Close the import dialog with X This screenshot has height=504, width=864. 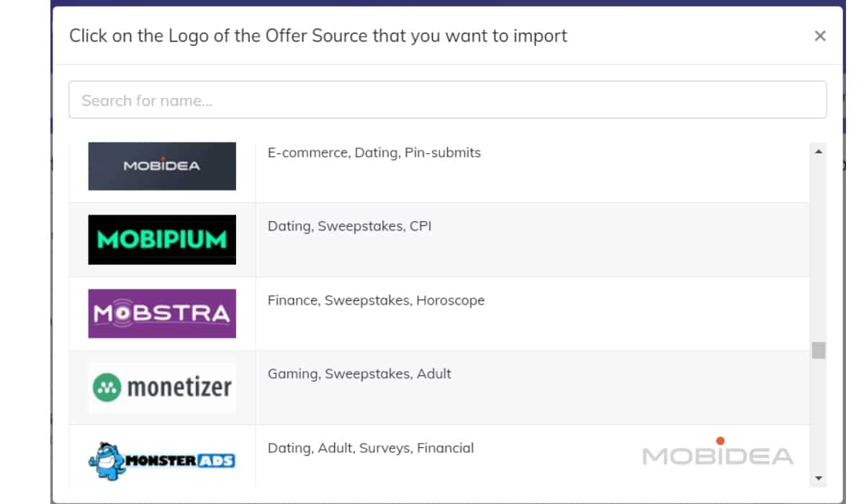click(820, 36)
